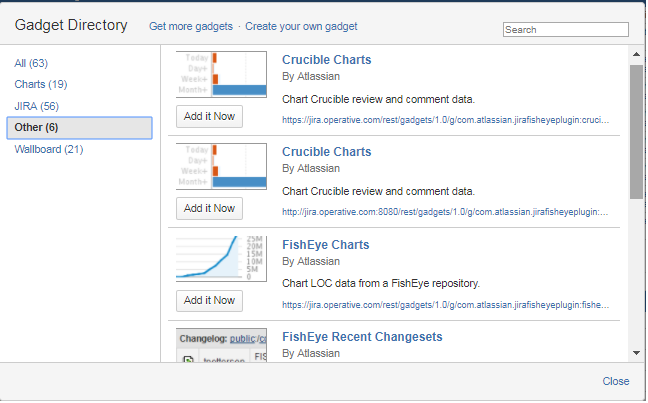Click the scrollbar up arrow

[x=636, y=54]
